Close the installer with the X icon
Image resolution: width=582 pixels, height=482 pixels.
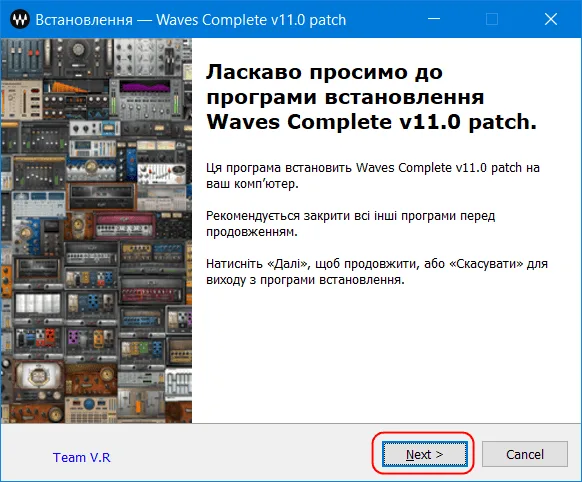tap(551, 19)
